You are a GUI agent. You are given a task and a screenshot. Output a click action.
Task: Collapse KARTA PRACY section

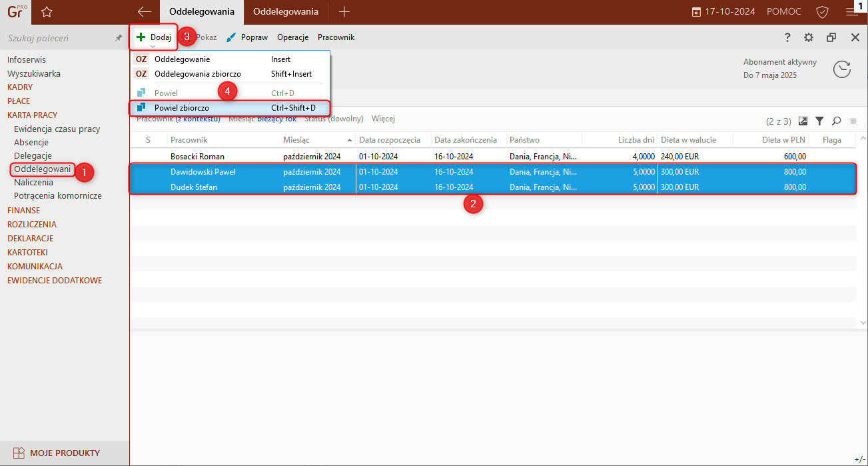click(32, 115)
